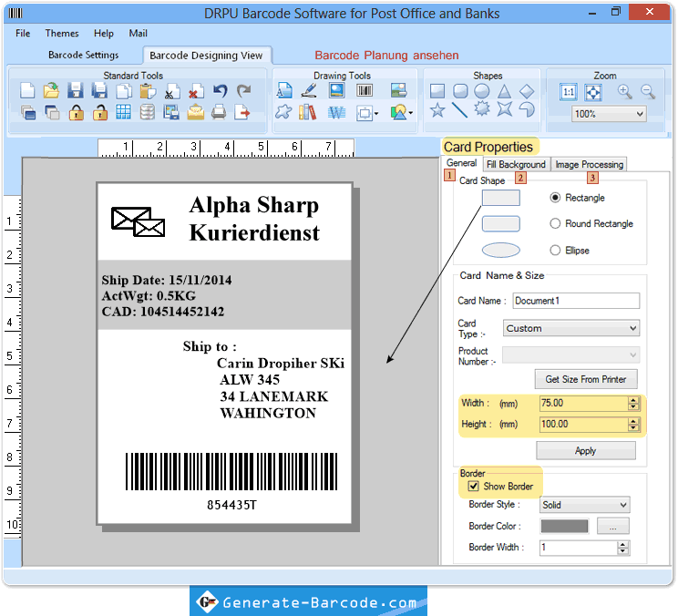678x616 pixels.
Task: Zoom out with the minus magnifier
Action: tap(648, 91)
